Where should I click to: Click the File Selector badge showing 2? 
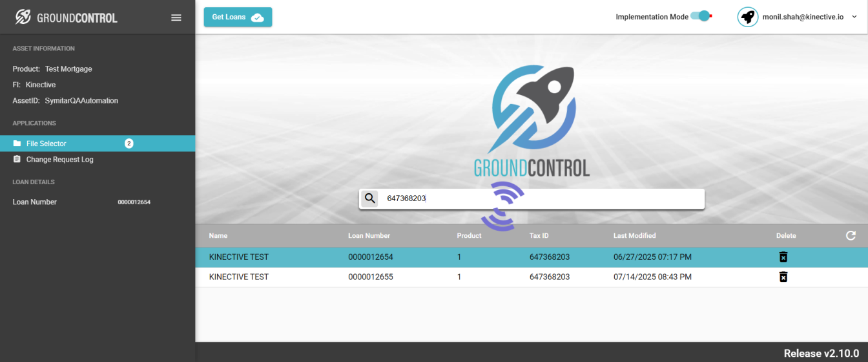pyautogui.click(x=129, y=144)
